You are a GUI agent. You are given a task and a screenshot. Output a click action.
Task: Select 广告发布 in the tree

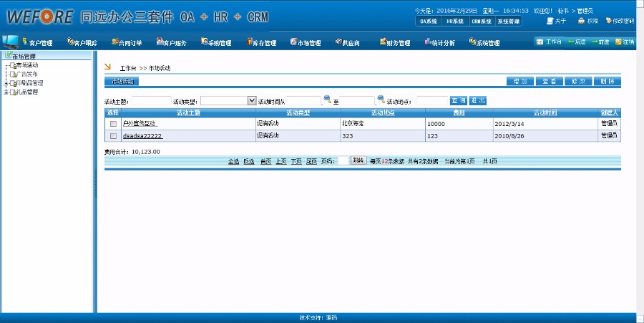click(x=27, y=74)
